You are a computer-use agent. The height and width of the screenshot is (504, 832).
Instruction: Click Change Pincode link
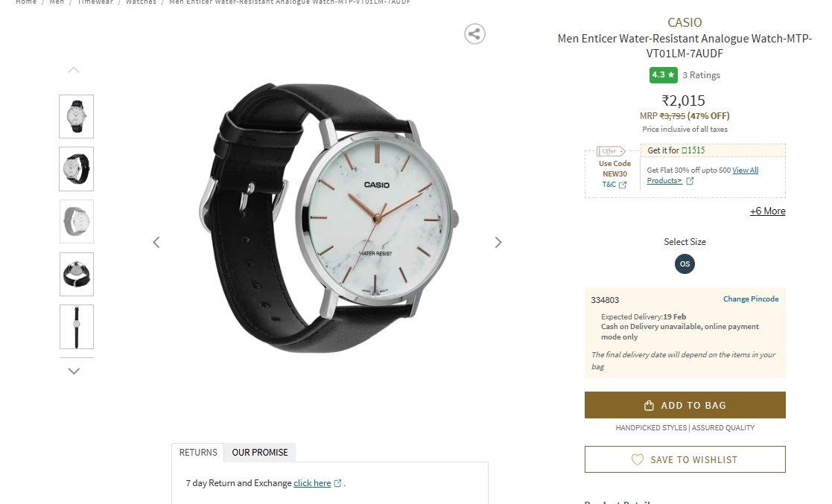(751, 299)
